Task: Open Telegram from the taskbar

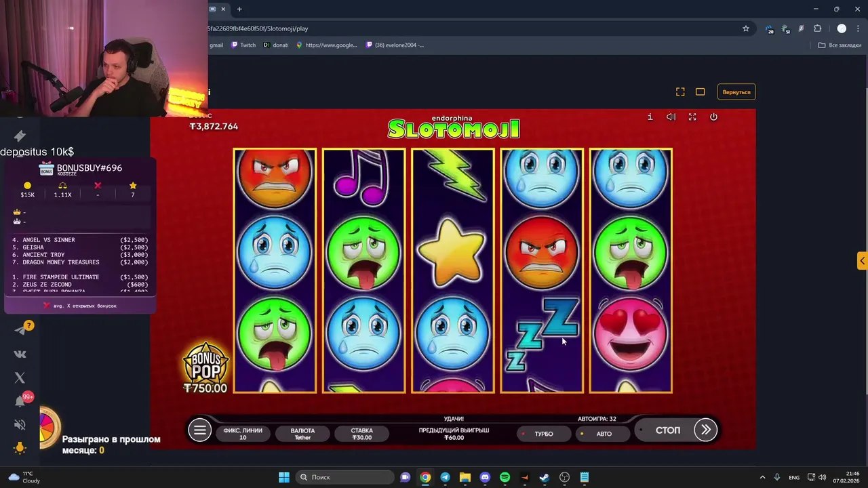Action: tap(445, 477)
